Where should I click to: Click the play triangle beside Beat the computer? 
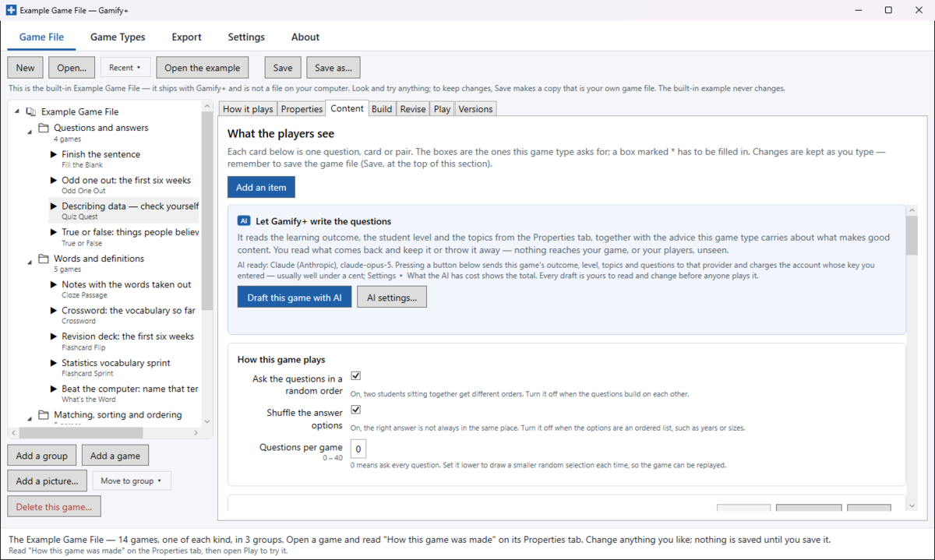pos(54,389)
